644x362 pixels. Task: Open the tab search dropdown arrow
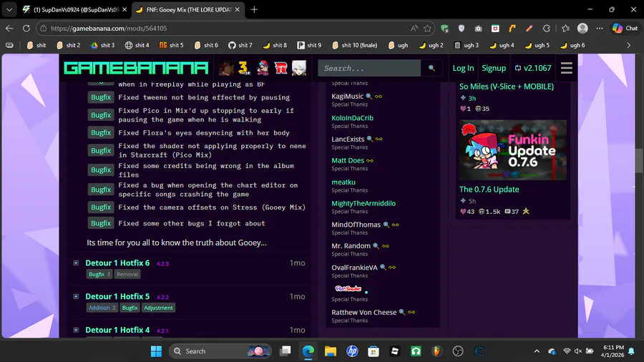pyautogui.click(x=9, y=9)
